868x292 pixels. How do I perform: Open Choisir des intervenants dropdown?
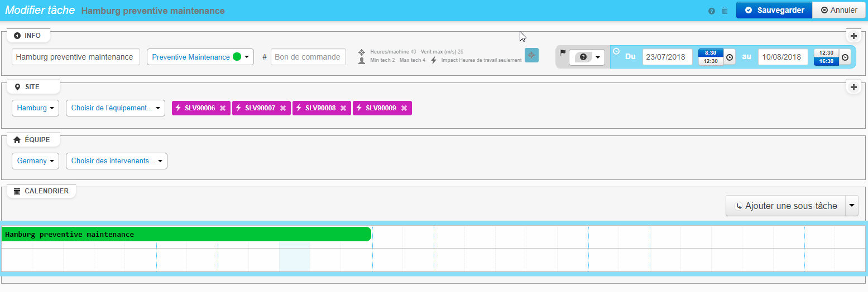point(116,161)
